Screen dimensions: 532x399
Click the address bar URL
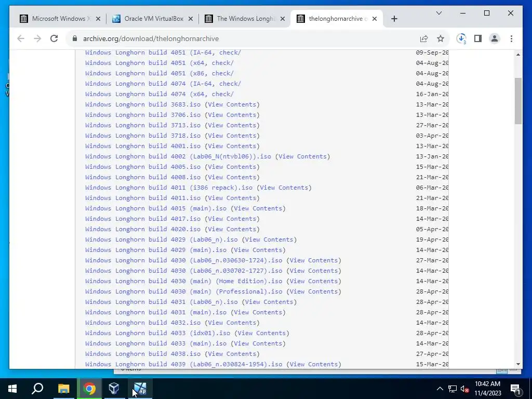click(151, 38)
